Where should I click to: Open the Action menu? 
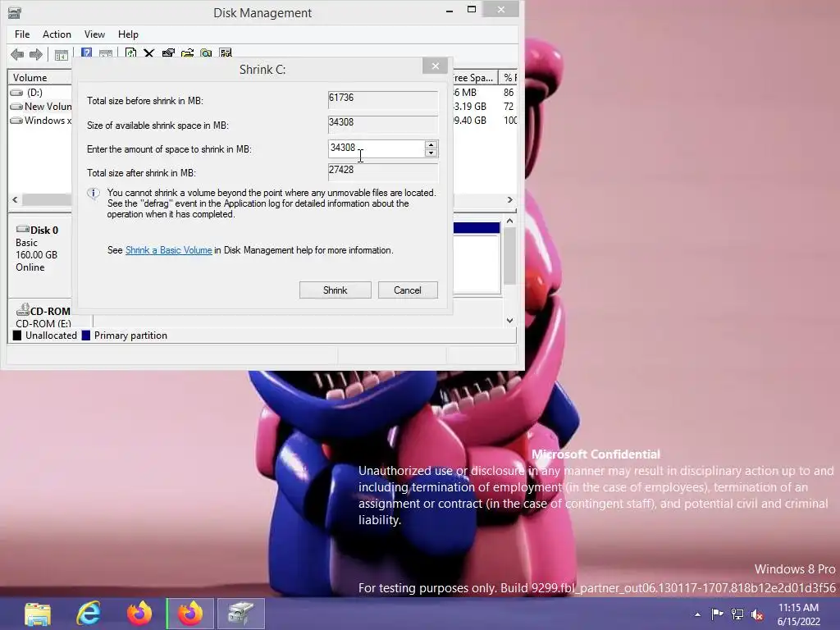[x=57, y=34]
